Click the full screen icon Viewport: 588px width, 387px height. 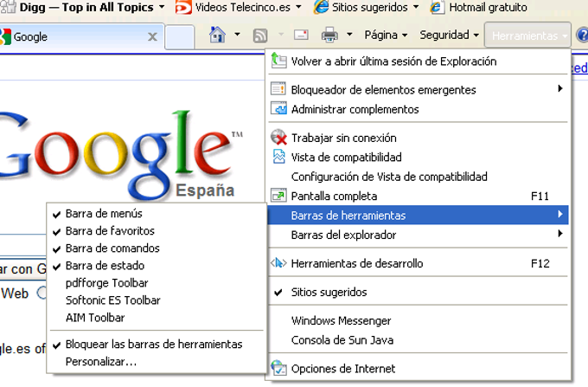(x=278, y=195)
